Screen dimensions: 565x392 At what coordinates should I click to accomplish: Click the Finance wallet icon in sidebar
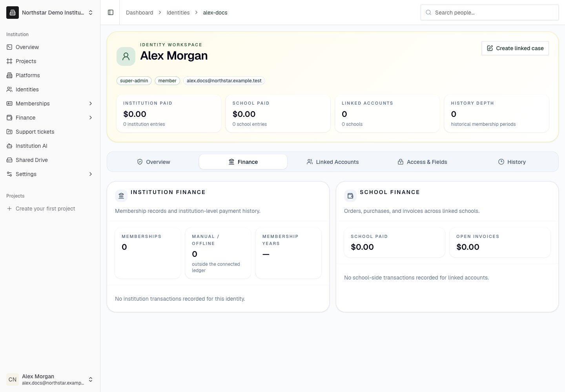(9, 118)
